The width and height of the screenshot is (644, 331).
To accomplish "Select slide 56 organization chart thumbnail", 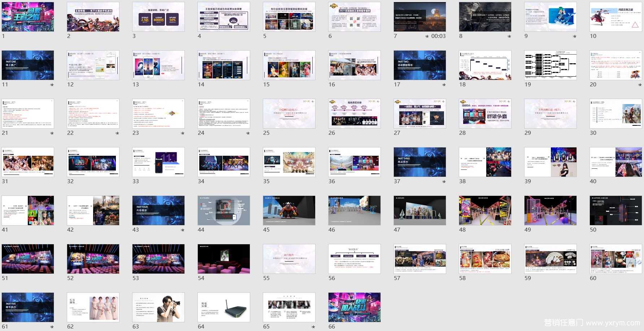I will pyautogui.click(x=354, y=259).
